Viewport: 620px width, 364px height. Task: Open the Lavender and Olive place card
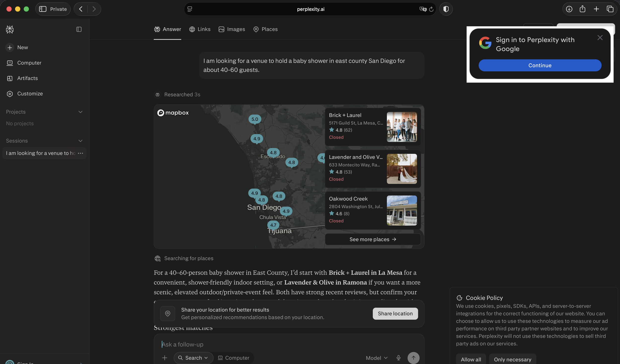[373, 168]
